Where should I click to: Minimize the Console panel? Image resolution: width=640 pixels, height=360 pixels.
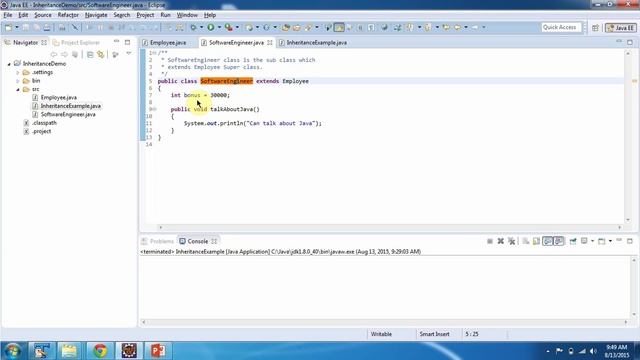tap(619, 241)
